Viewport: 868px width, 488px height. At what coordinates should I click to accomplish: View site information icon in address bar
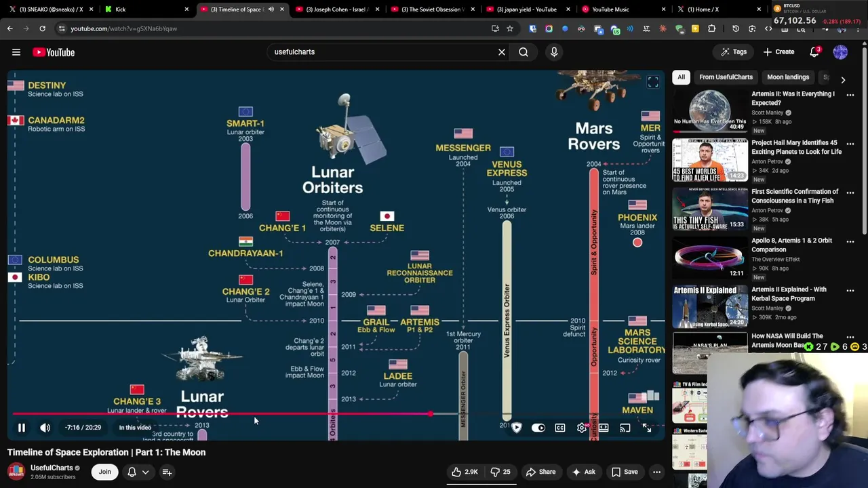point(62,28)
